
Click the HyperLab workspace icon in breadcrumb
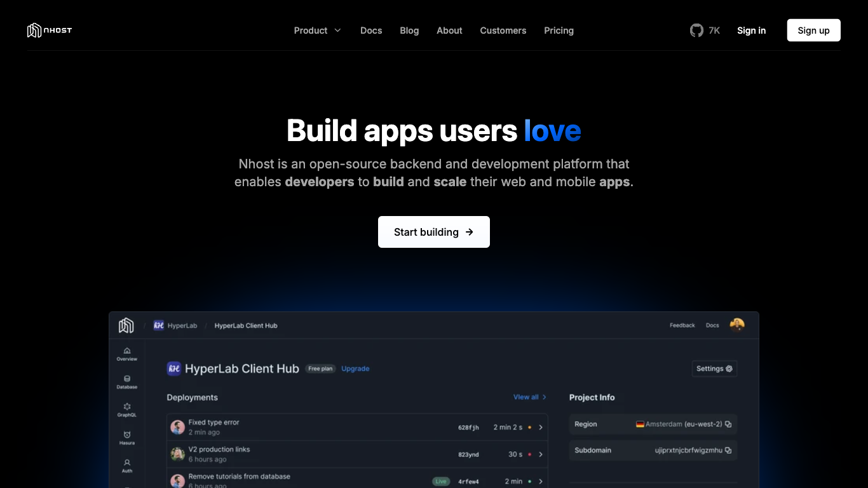click(159, 325)
